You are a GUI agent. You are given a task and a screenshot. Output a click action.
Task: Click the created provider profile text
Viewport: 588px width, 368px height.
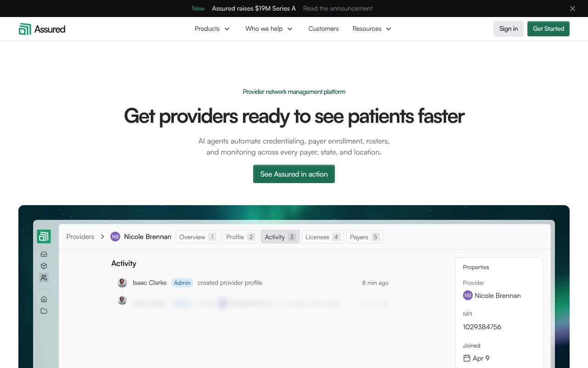point(230,282)
